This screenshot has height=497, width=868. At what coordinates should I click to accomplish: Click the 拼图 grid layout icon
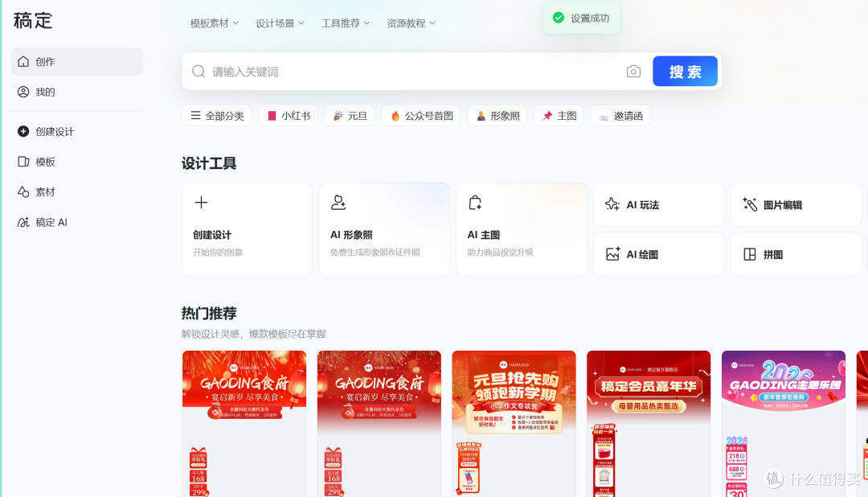point(750,254)
